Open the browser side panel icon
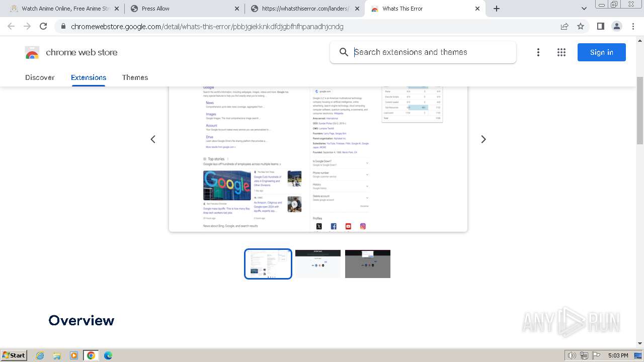This screenshot has width=644, height=362. [600, 26]
